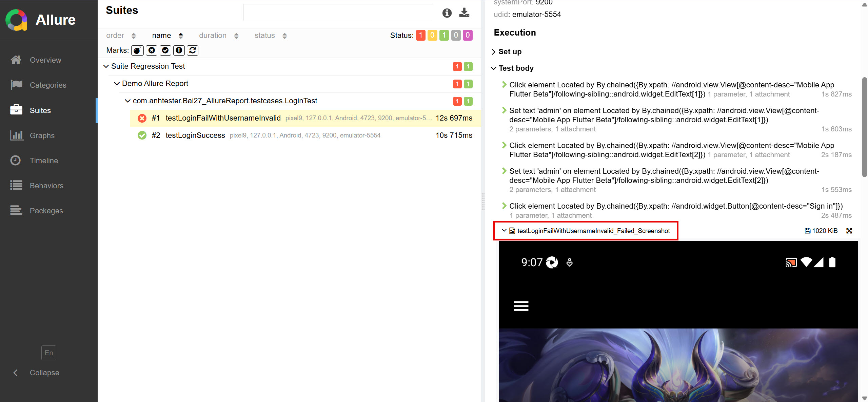Click the Allure logo

point(16,20)
